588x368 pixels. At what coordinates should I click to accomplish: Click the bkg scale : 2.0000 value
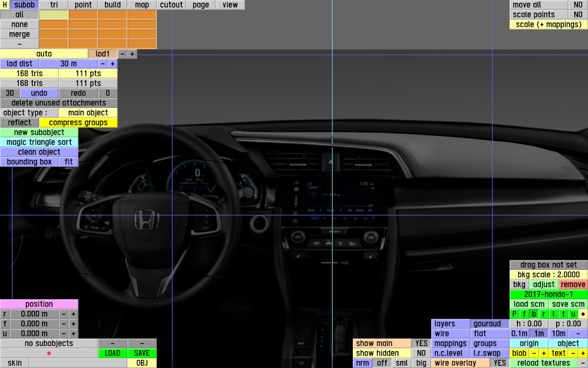coord(549,275)
